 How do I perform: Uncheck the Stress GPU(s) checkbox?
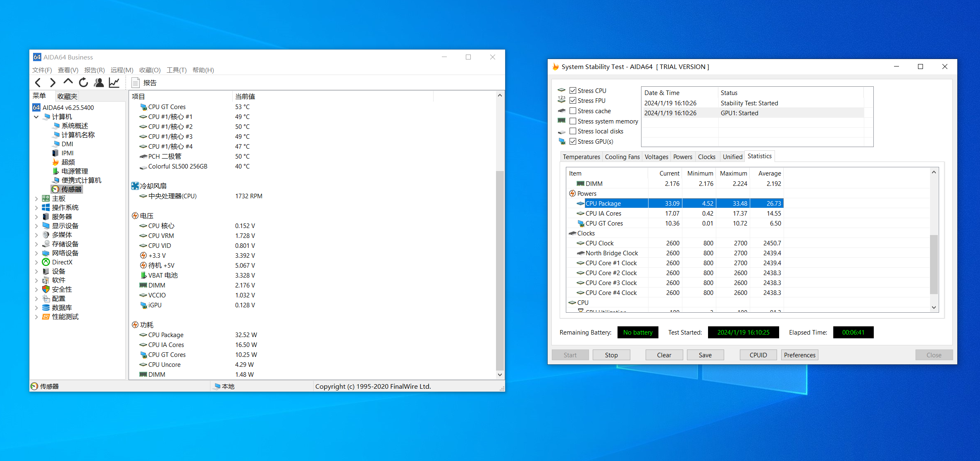point(573,142)
